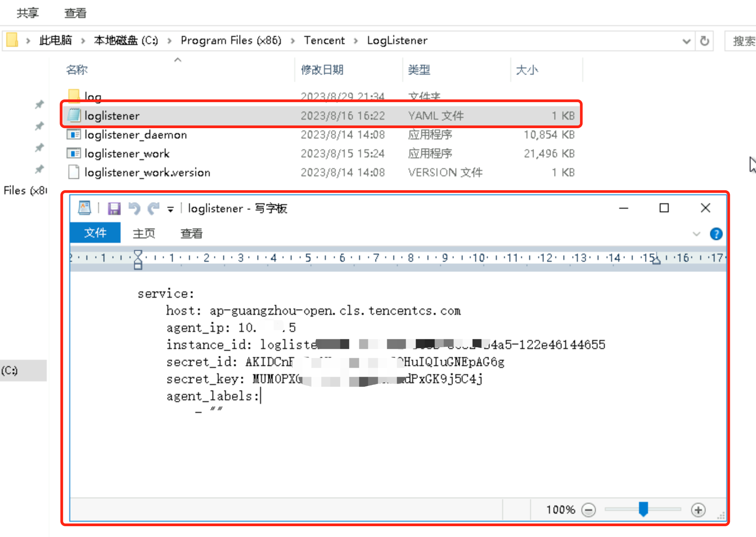Refresh the LogListener folder view

pyautogui.click(x=705, y=41)
